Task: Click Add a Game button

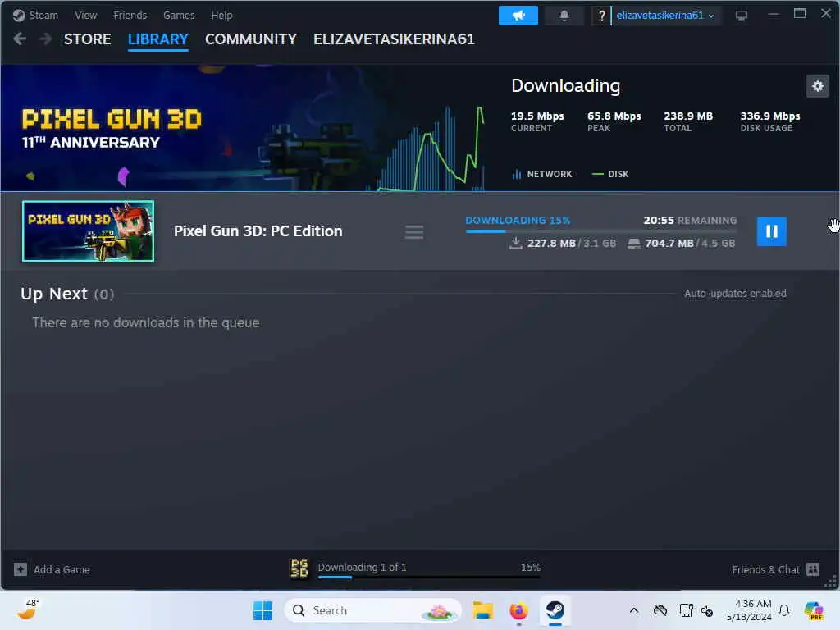Action: tap(52, 569)
